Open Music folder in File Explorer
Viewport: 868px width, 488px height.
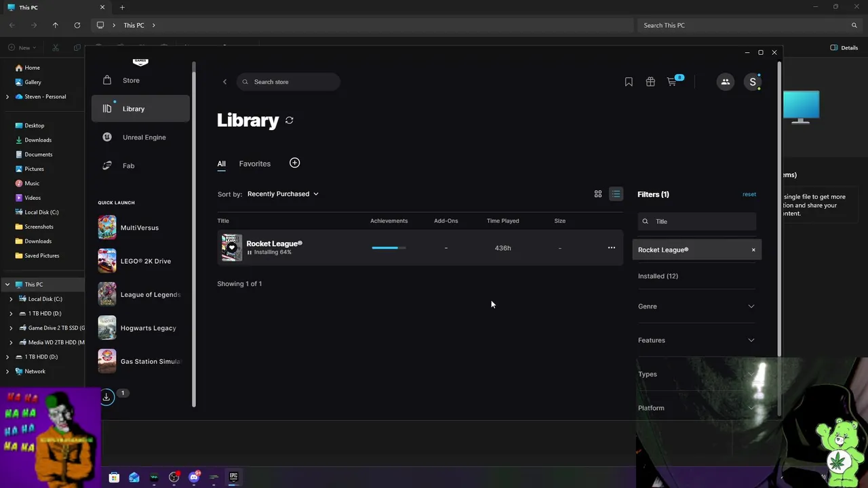point(32,184)
